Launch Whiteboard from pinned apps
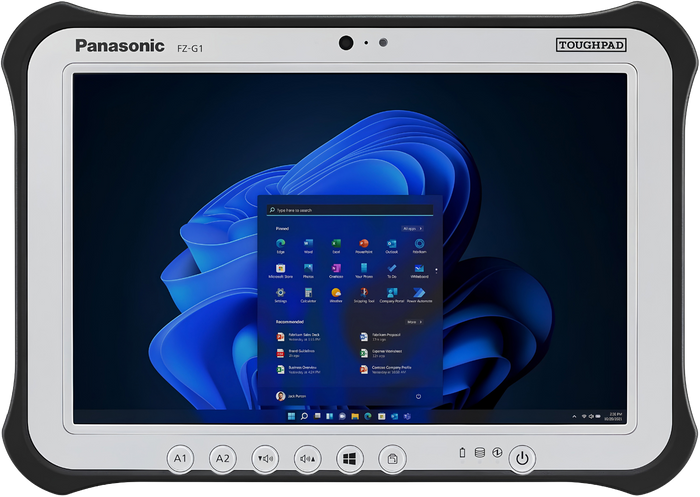 tap(419, 271)
